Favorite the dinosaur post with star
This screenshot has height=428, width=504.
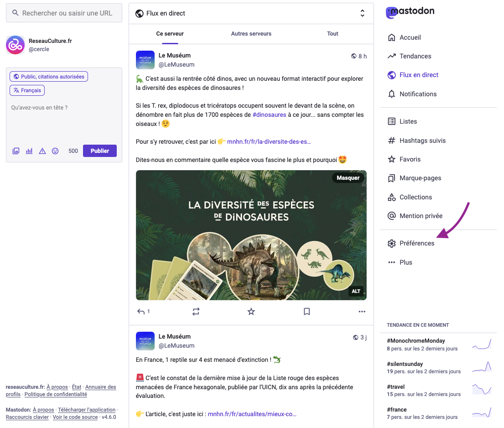pyautogui.click(x=251, y=311)
